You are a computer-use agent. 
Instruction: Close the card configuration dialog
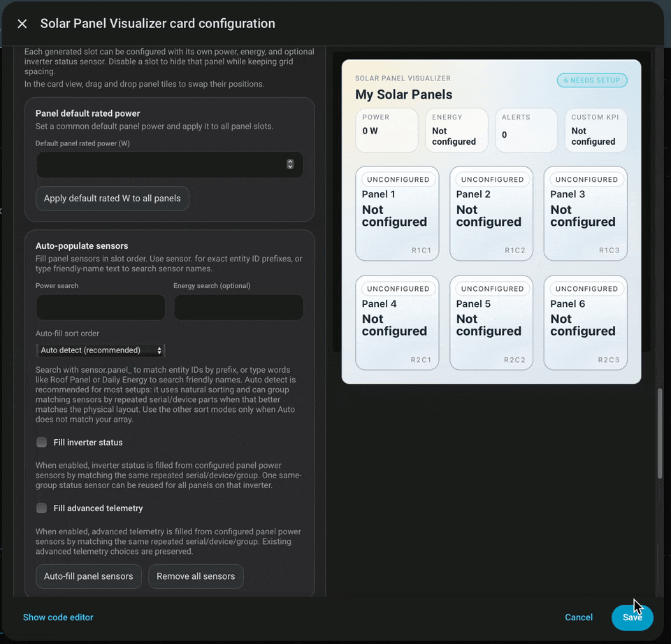pyautogui.click(x=22, y=24)
